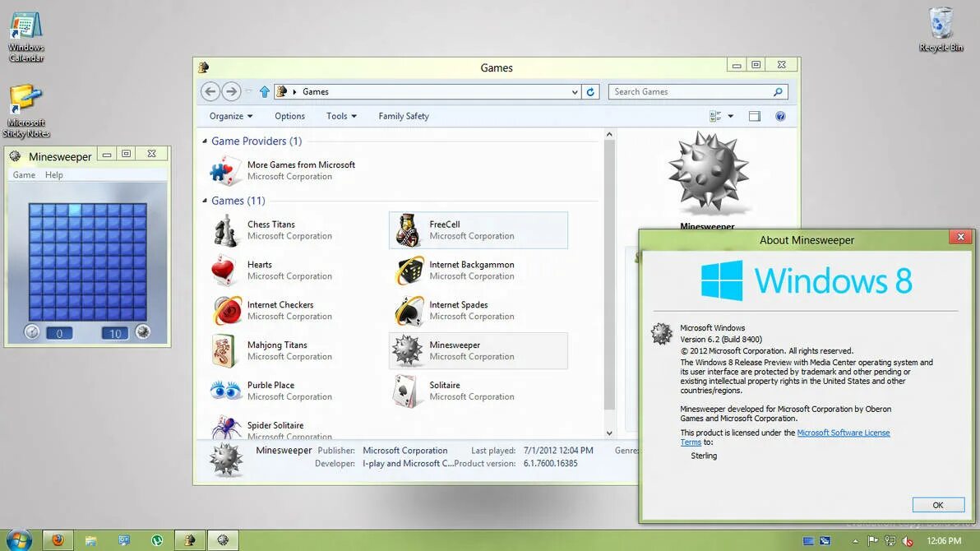
Task: Click the search magnifier icon
Action: click(x=778, y=92)
